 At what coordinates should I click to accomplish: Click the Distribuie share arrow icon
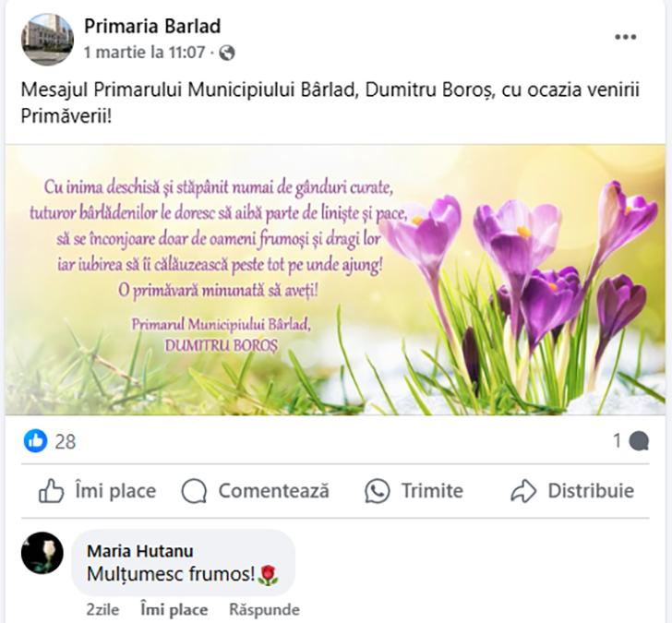click(523, 491)
